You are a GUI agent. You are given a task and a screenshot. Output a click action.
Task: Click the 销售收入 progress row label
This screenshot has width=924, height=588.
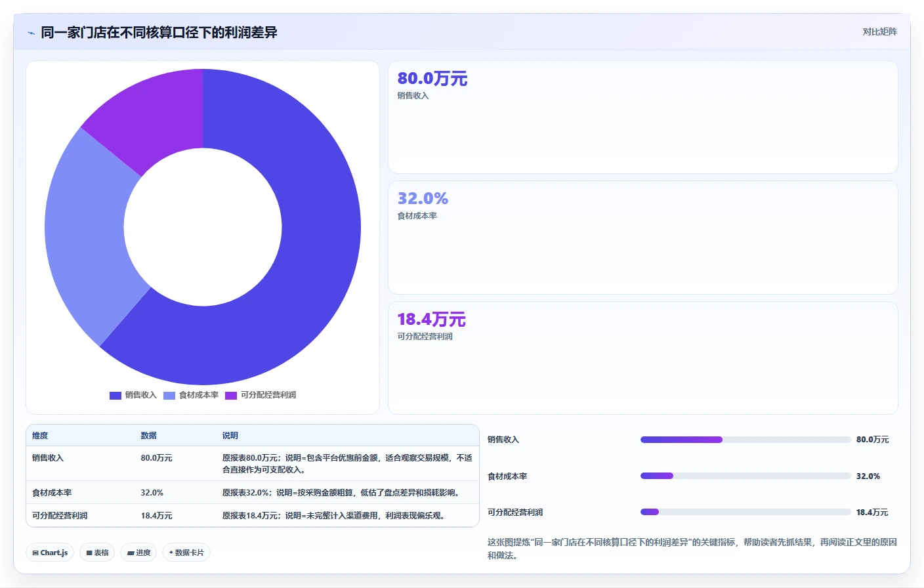coord(503,440)
